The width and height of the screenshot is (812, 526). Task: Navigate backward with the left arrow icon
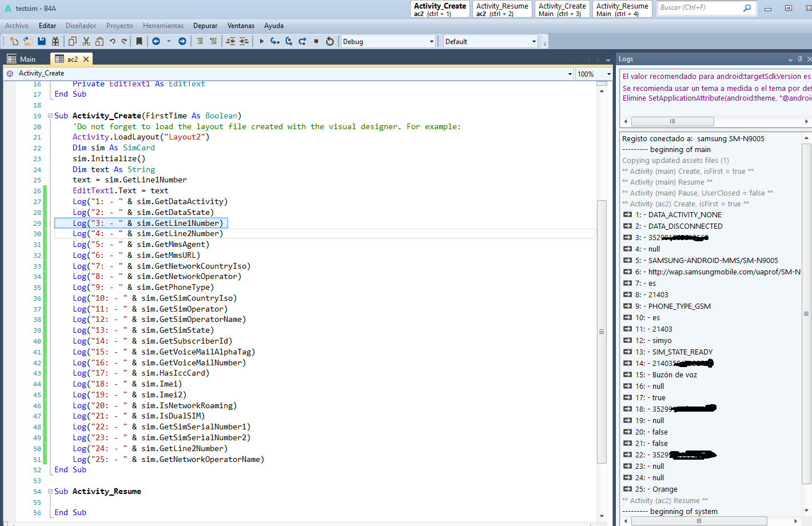point(156,41)
